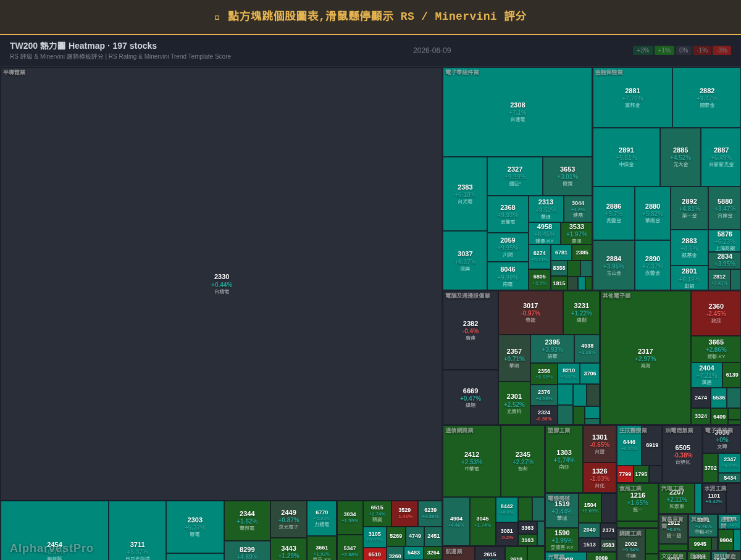741x560 pixels.
Task: Select the 2449 京元電子 block
Action: click(289, 519)
